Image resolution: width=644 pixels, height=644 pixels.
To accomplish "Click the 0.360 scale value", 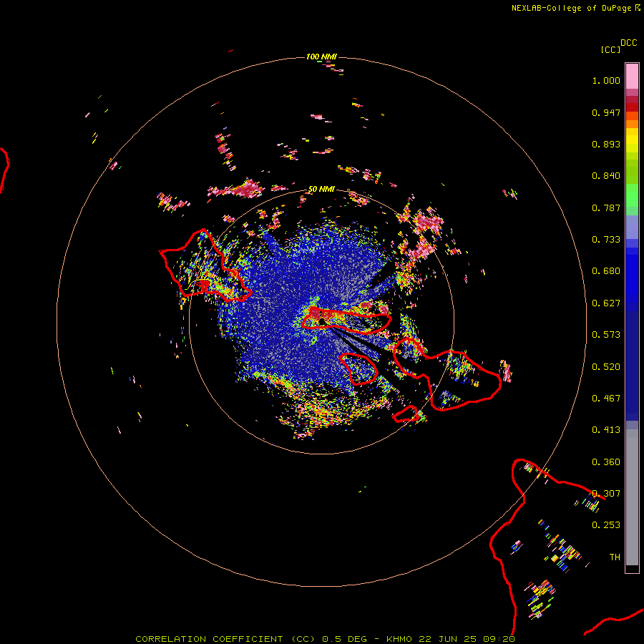I will point(606,462).
